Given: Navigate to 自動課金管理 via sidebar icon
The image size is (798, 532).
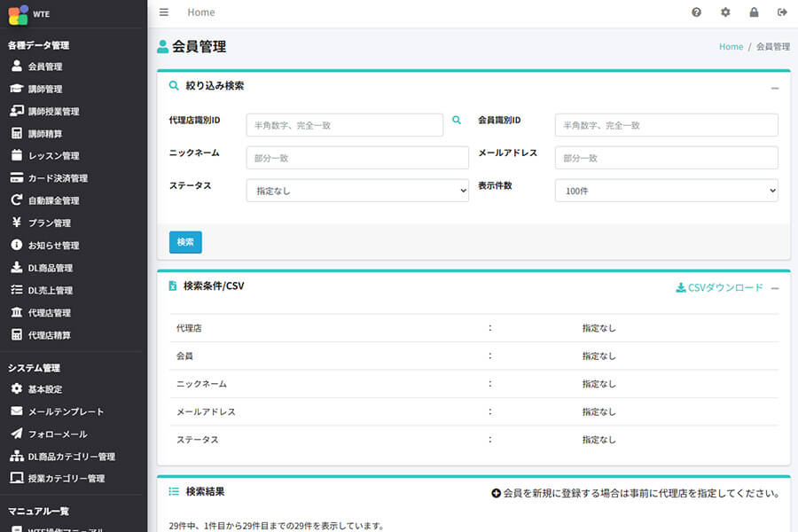Looking at the screenshot, I should [x=51, y=200].
